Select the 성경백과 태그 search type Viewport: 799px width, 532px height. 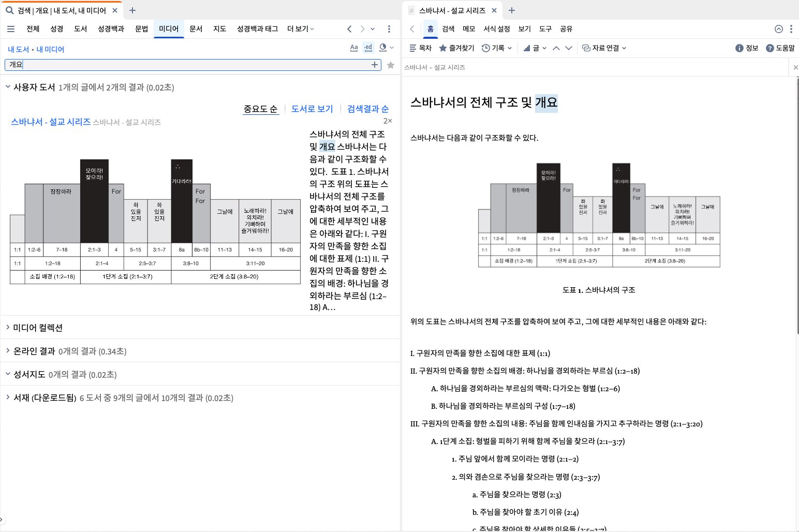coord(257,29)
